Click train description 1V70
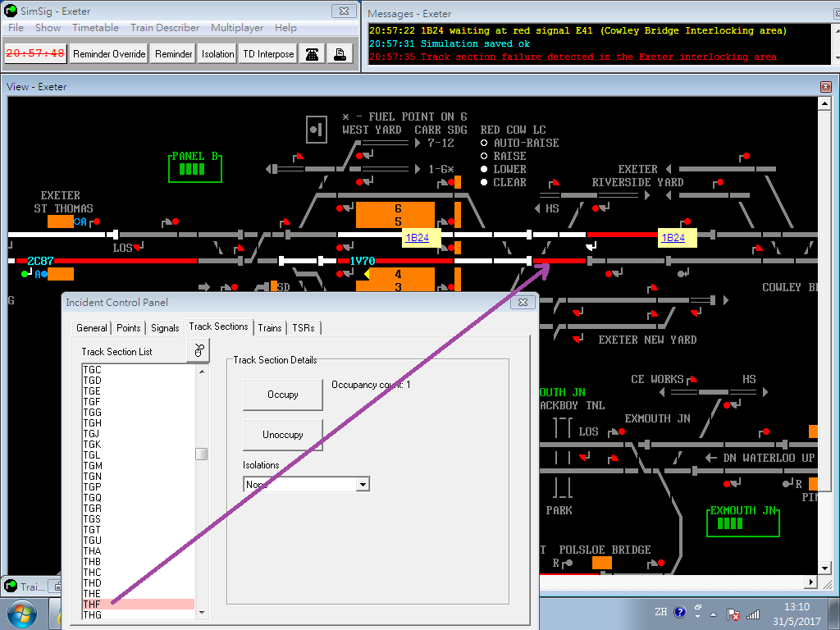Viewport: 840px width, 630px height. click(x=362, y=261)
